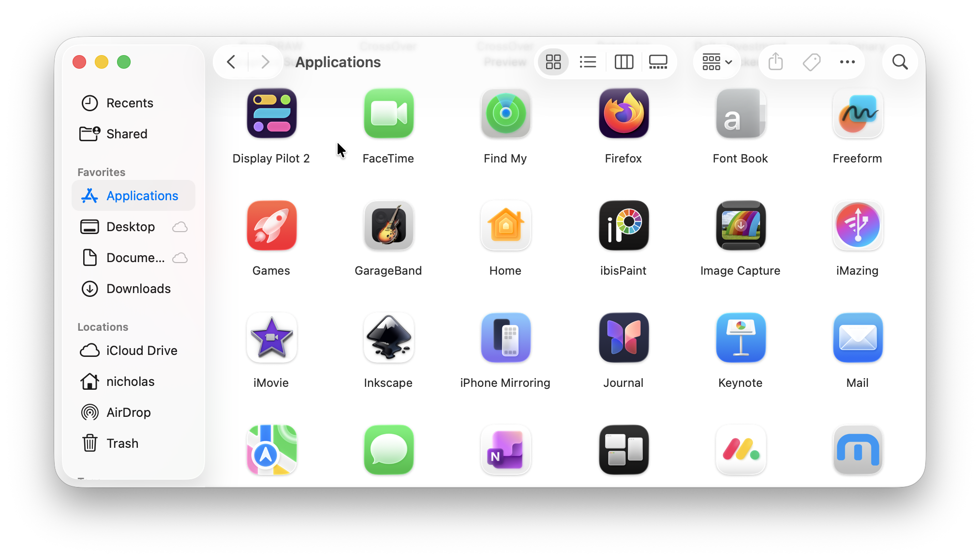The width and height of the screenshot is (980, 559).
Task: Open Documents in the sidebar
Action: (134, 258)
